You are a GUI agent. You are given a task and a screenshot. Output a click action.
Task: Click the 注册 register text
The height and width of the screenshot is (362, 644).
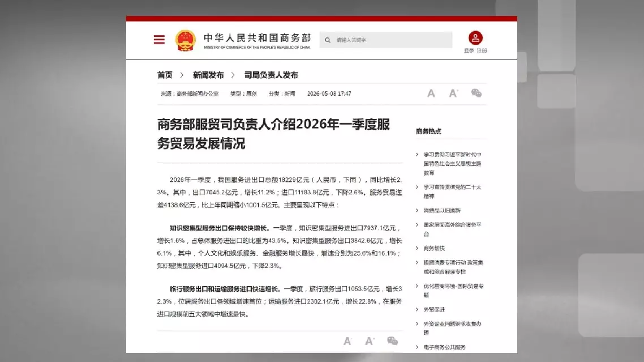482,50
